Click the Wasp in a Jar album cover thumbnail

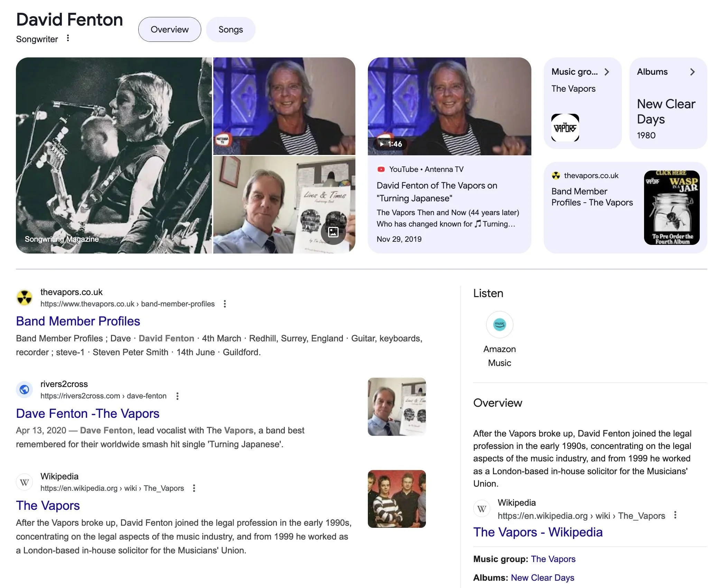(x=671, y=208)
